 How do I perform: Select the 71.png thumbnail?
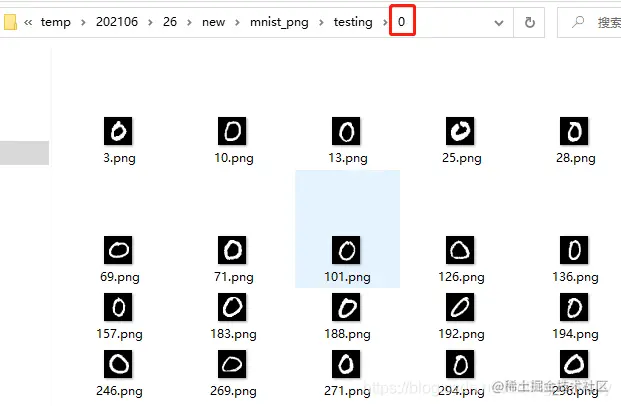(x=232, y=250)
